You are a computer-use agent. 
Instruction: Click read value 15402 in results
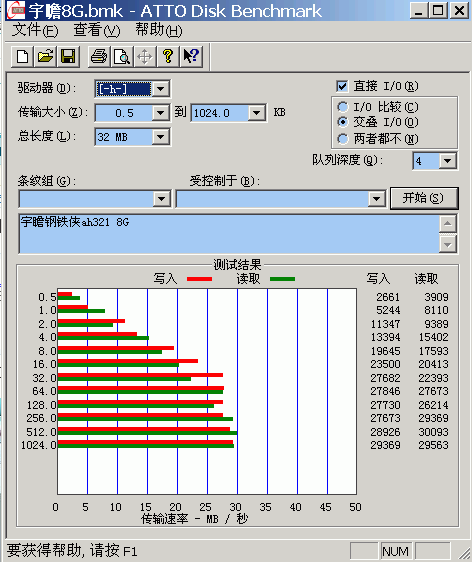coord(434,337)
